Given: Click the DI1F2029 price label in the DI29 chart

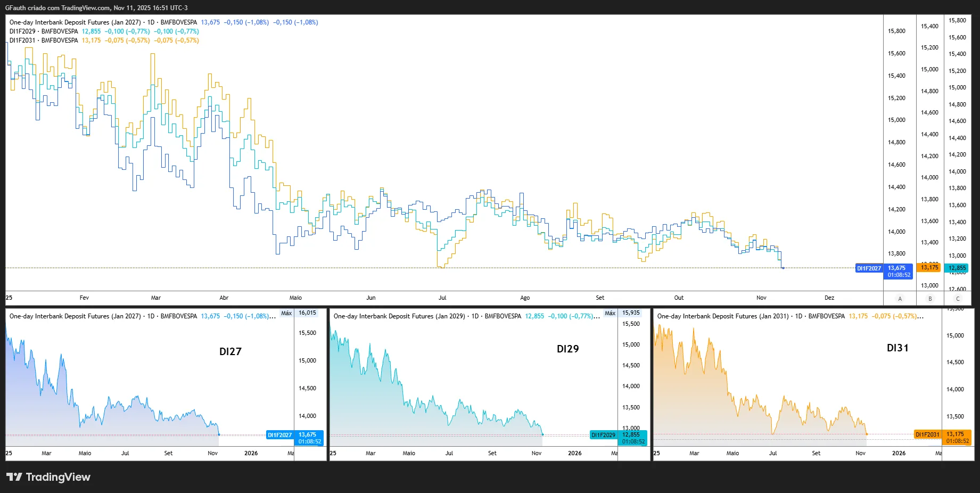Looking at the screenshot, I should (603, 435).
